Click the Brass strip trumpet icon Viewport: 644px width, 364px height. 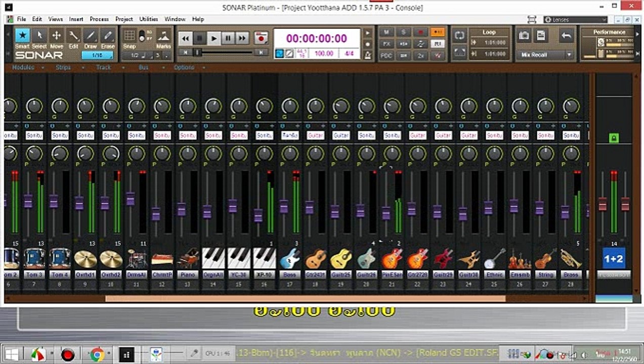click(571, 258)
